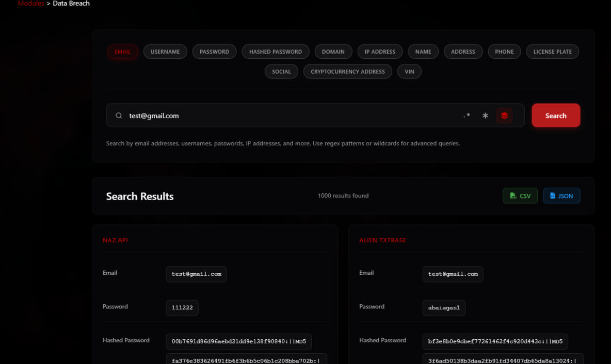Select the PASSWORD search type
The height and width of the screenshot is (364, 611).
pyautogui.click(x=214, y=52)
